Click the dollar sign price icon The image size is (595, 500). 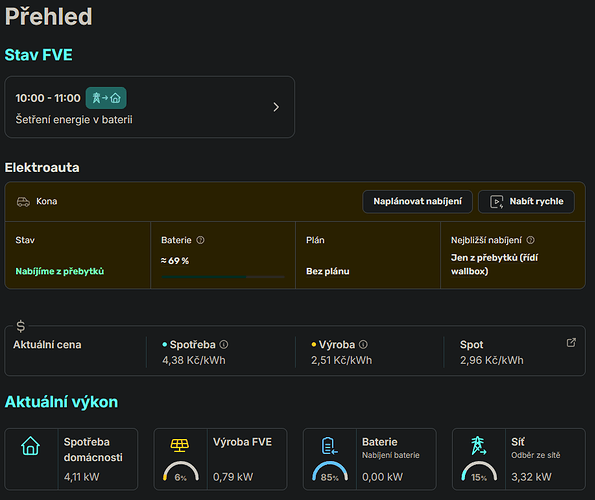(20, 326)
